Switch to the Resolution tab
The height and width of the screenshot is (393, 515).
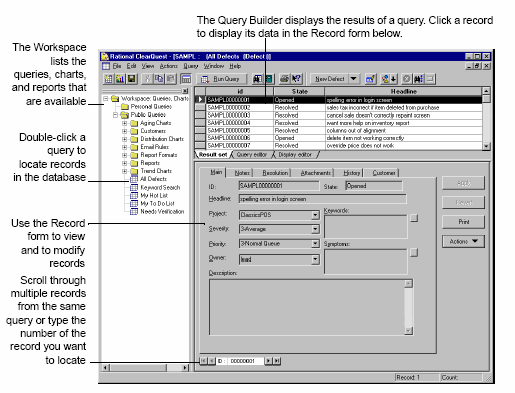point(275,173)
